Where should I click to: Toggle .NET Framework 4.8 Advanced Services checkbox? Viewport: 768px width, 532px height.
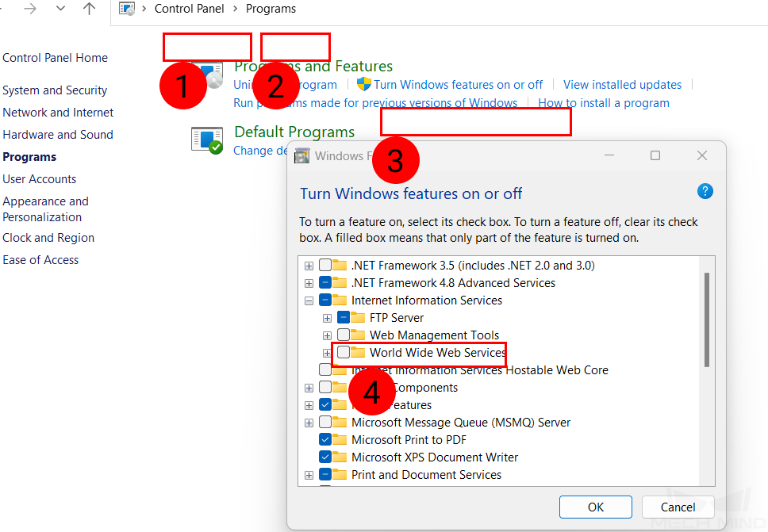325,283
